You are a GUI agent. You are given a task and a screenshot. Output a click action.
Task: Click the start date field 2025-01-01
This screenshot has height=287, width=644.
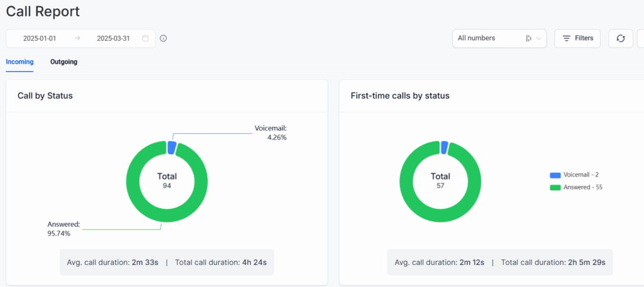click(x=40, y=38)
